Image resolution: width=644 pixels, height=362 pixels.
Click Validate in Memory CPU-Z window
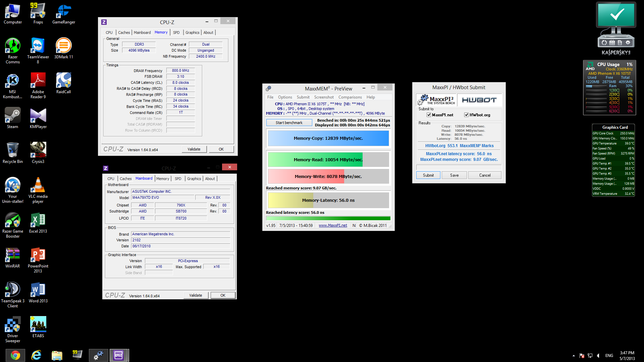194,149
